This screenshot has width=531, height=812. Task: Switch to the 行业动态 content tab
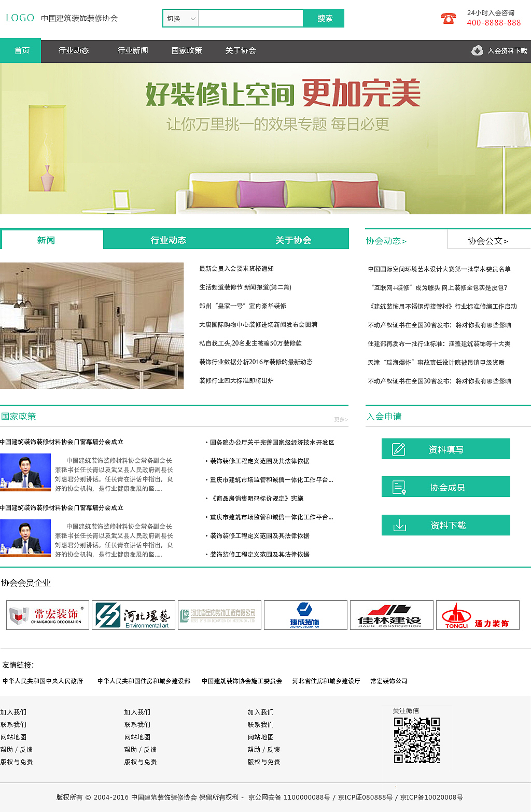coord(168,240)
